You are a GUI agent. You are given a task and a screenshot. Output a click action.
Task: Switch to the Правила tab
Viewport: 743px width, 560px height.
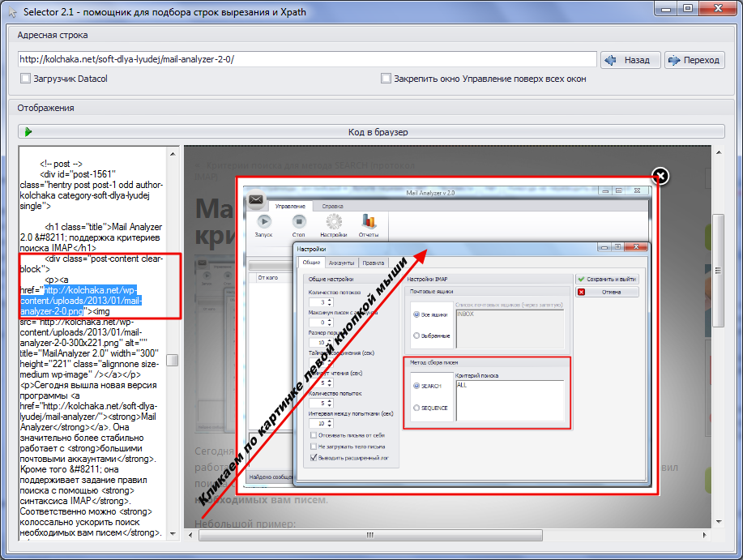(373, 263)
